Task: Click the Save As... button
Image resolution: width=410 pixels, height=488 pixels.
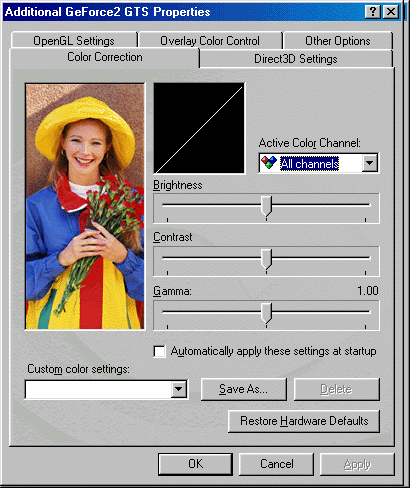Action: click(243, 389)
